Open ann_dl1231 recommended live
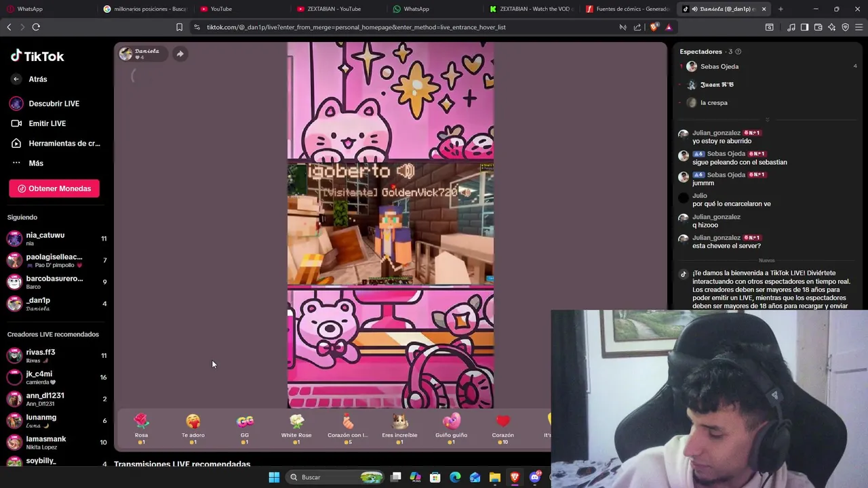This screenshot has height=488, width=868. (x=57, y=399)
